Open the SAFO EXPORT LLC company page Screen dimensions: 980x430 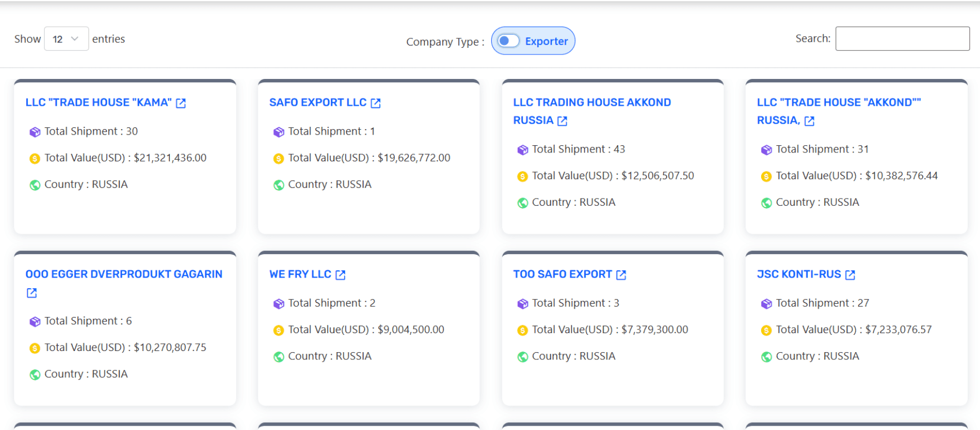click(317, 102)
